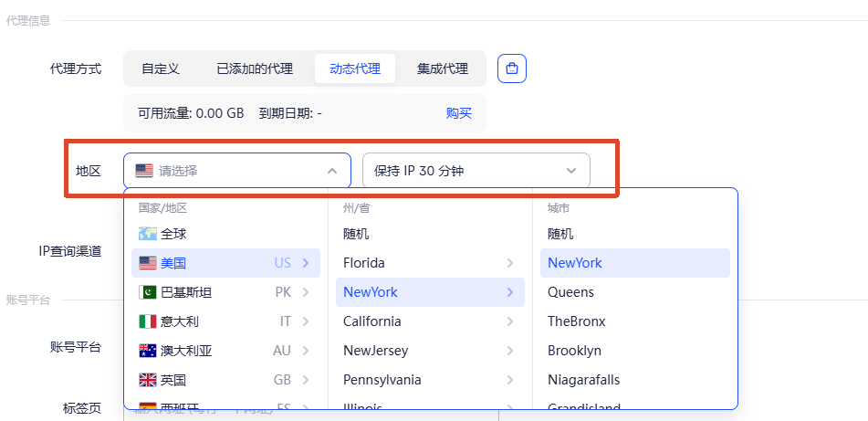Switch to the 自定义 proxy tab
Image resolution: width=868 pixels, height=421 pixels.
(161, 68)
